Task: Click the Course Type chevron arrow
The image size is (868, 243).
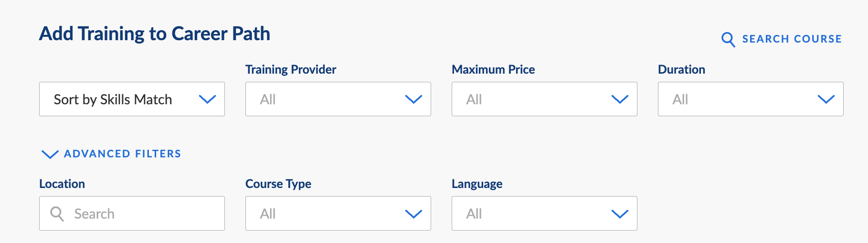Action: [x=413, y=214]
